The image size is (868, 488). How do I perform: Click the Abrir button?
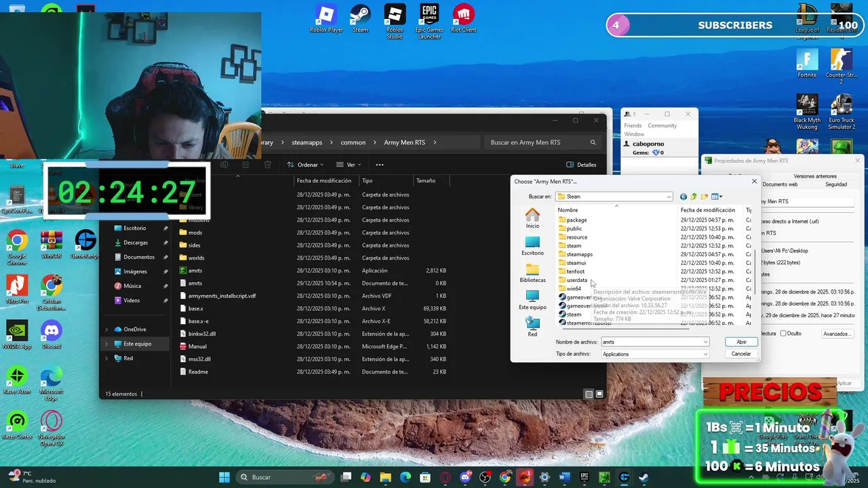coord(741,342)
